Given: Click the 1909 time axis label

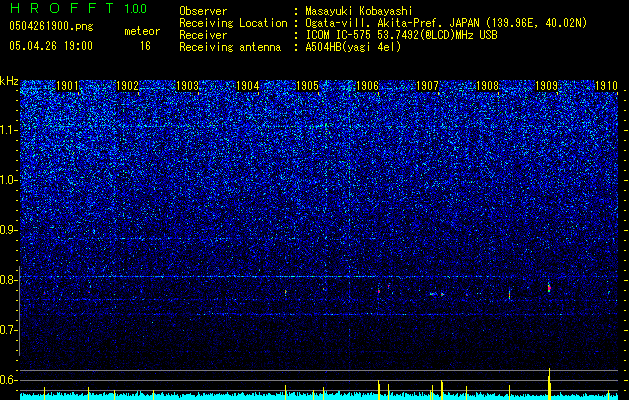Looking at the screenshot, I should click(547, 86).
